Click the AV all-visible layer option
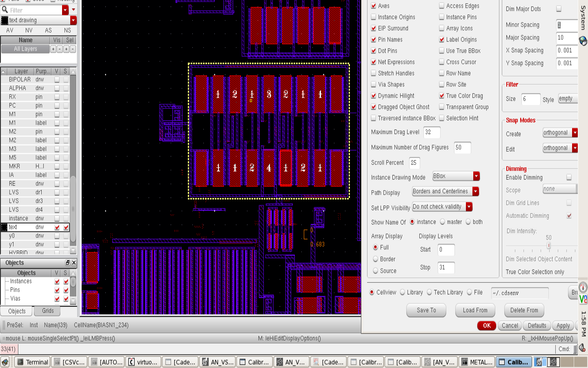The width and height of the screenshot is (588, 368). pyautogui.click(x=10, y=30)
